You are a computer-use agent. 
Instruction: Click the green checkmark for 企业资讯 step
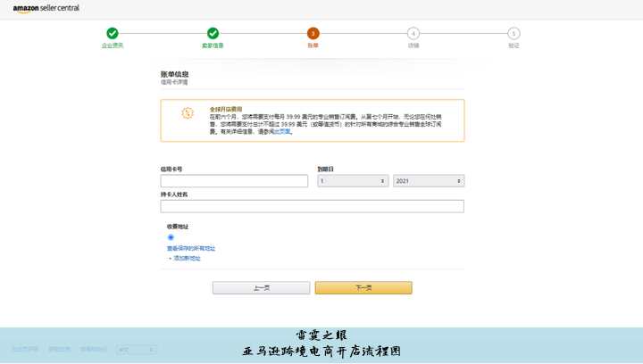pyautogui.click(x=113, y=34)
